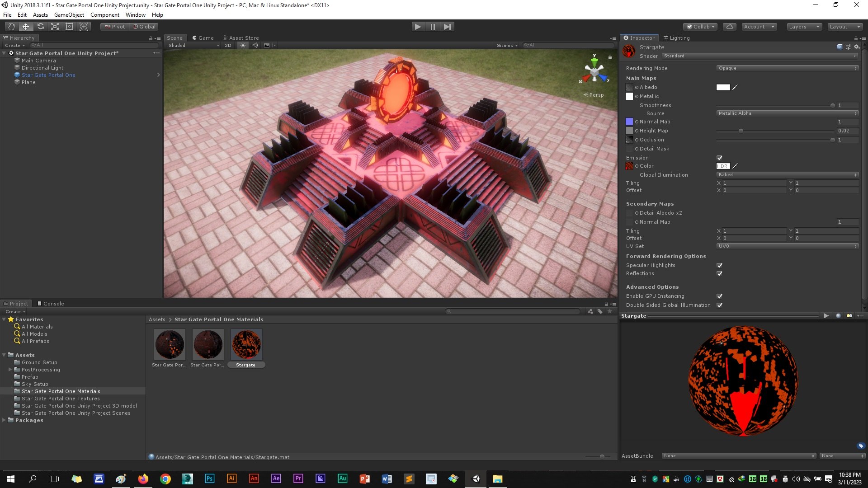Toggle preview light icon
868x488 pixels.
tap(849, 316)
